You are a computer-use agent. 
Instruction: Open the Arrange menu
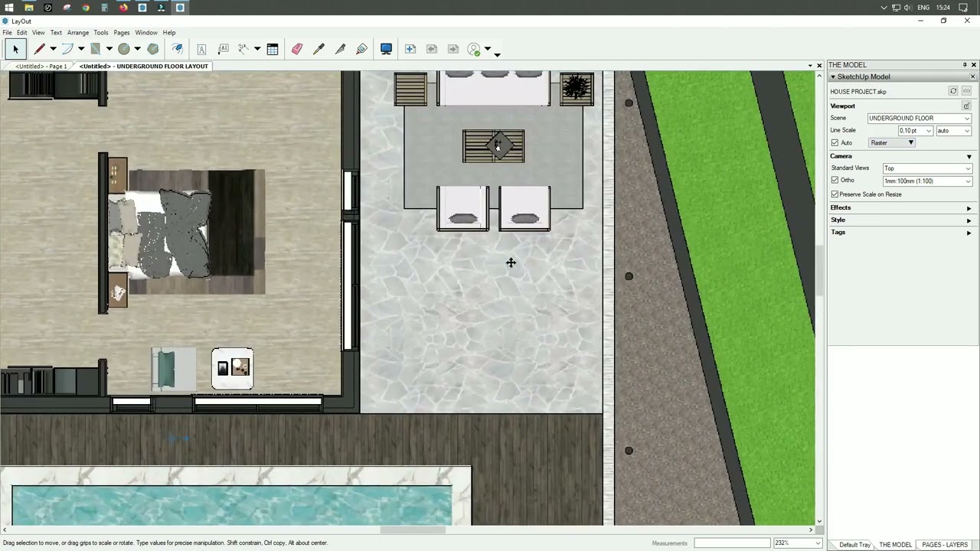point(78,33)
